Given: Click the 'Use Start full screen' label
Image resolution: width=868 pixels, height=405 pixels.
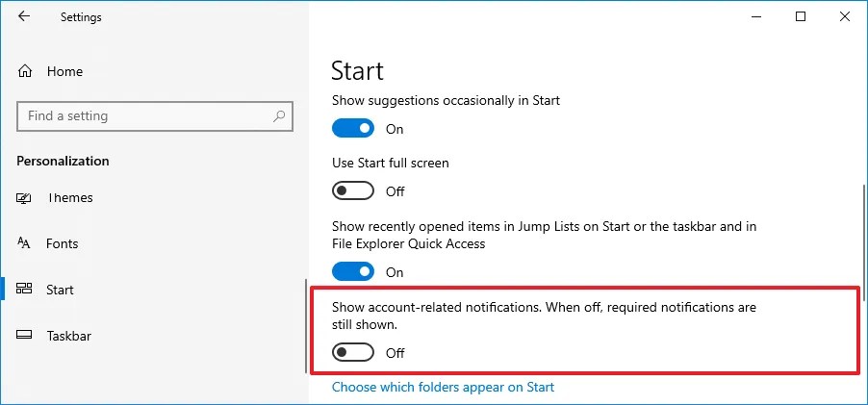Looking at the screenshot, I should 391,164.
